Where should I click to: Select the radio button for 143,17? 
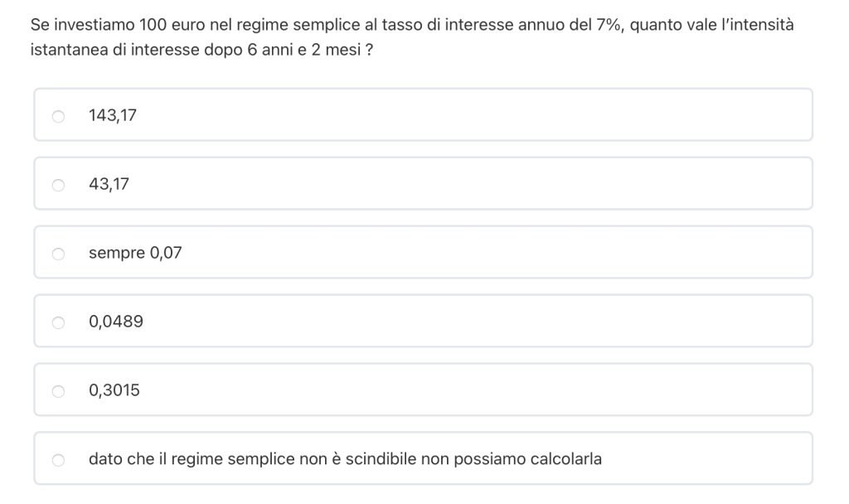58,116
